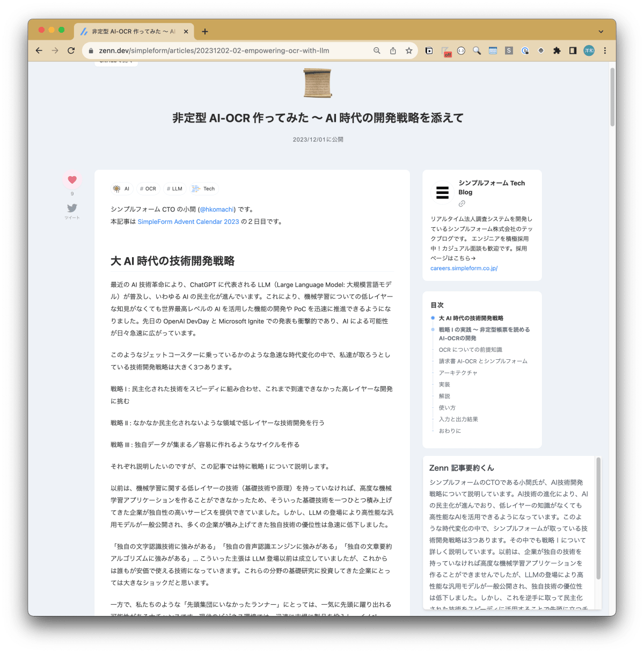Viewport: 644px width, 653px height.
Task: Open the video player extension icon
Action: [429, 50]
